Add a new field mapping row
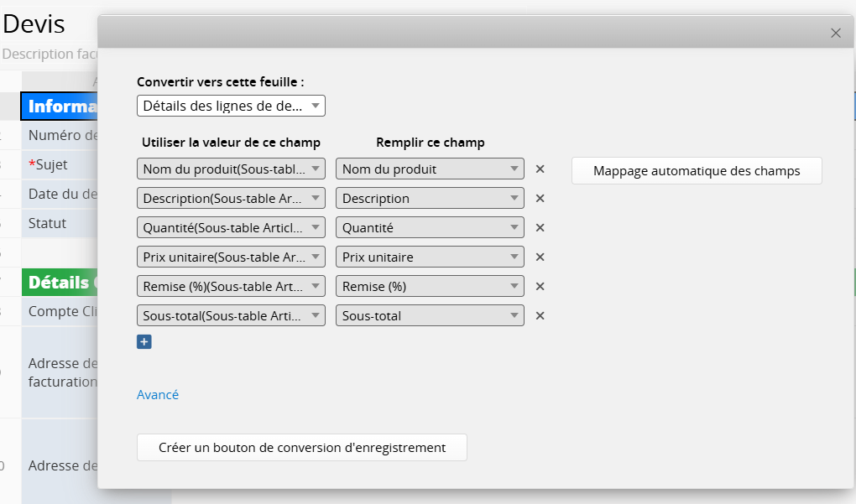The image size is (856, 504). [x=144, y=341]
